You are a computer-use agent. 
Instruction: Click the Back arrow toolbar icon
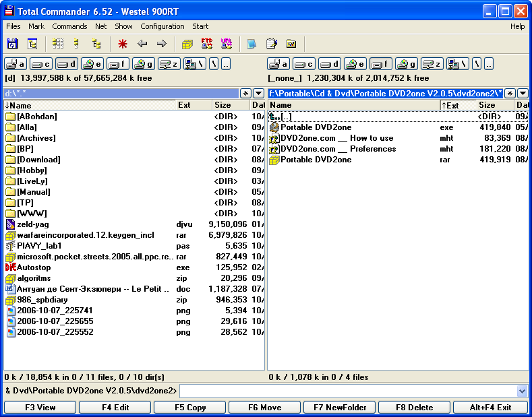[x=142, y=44]
